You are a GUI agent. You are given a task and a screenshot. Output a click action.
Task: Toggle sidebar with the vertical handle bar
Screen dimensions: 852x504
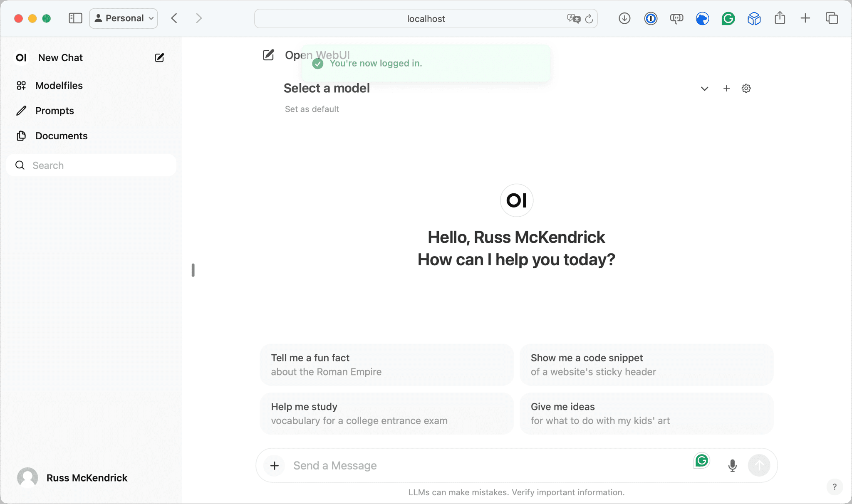193,270
